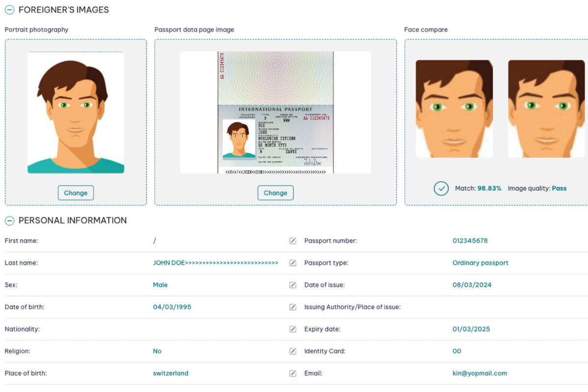Click passport number value 012345678
Viewport: 588px width, 392px height.
[470, 241]
